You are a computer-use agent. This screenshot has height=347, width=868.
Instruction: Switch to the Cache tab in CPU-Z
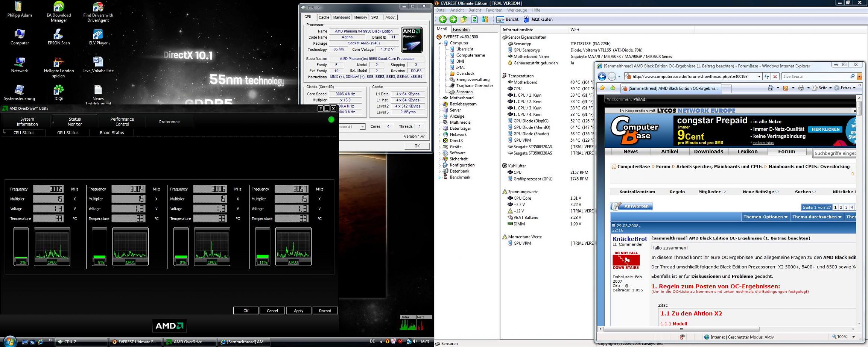[324, 17]
